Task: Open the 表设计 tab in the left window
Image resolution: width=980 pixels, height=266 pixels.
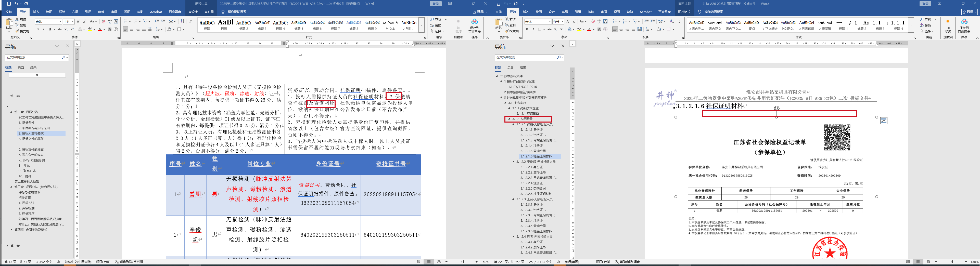Action: (x=193, y=12)
